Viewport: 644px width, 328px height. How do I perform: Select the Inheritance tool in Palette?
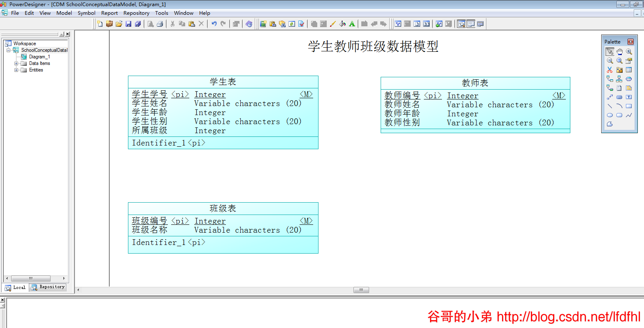(x=619, y=79)
